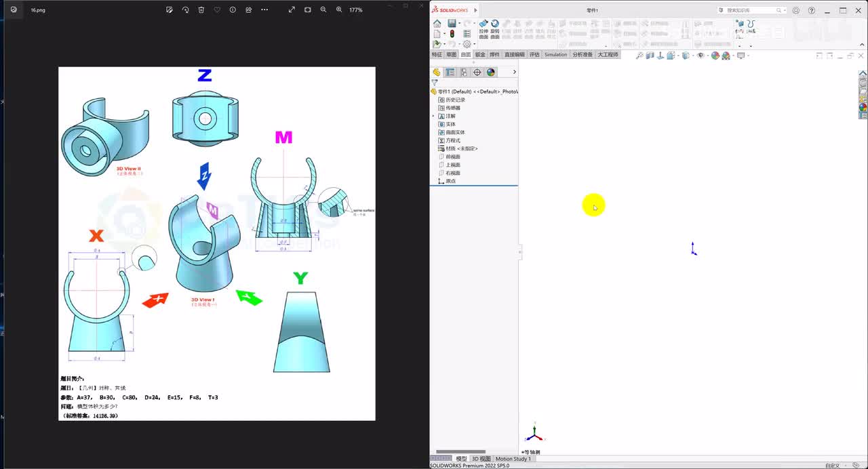Zoom out on the image in Photos

[323, 10]
